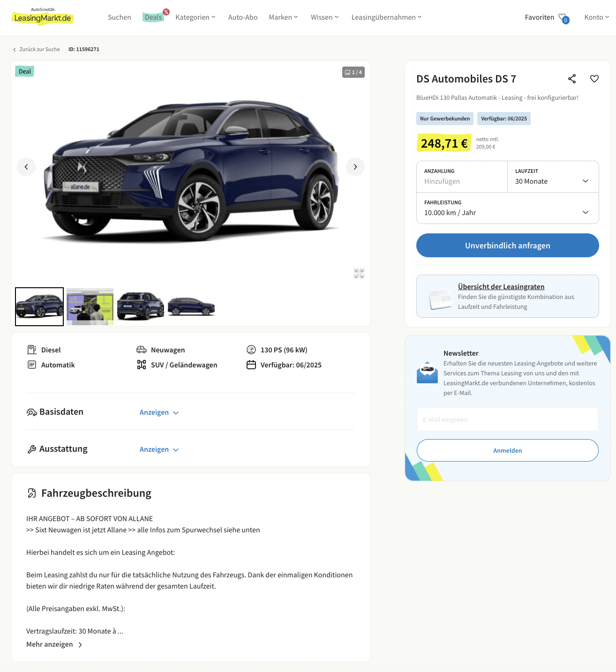Show next car image with right arrow
The height and width of the screenshot is (672, 616).
point(355,167)
